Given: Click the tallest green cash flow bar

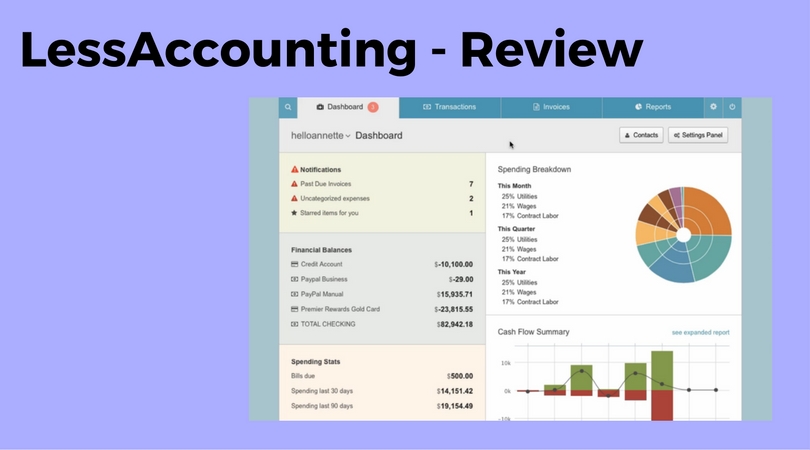Looking at the screenshot, I should pos(662,370).
